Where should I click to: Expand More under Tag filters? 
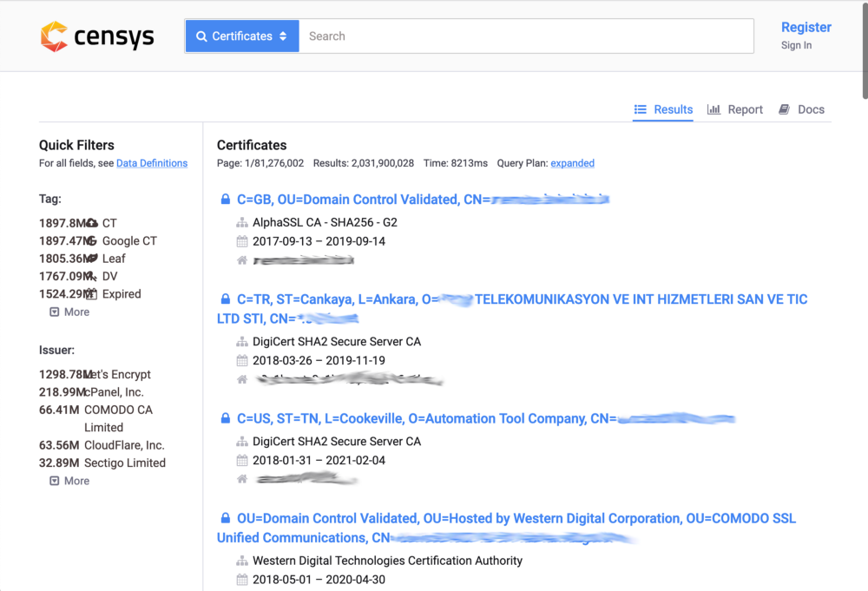[x=69, y=312]
